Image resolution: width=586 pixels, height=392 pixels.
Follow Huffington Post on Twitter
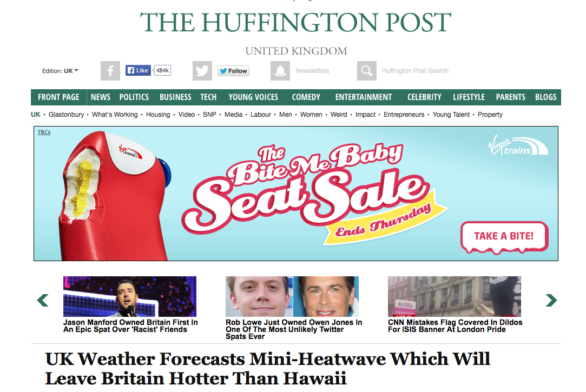[234, 70]
